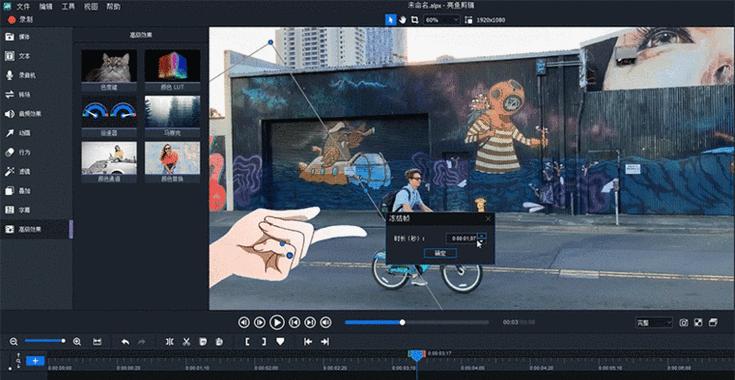Click the duration stepper arrows in dialog
Screen dimensions: 735x380
(x=481, y=238)
